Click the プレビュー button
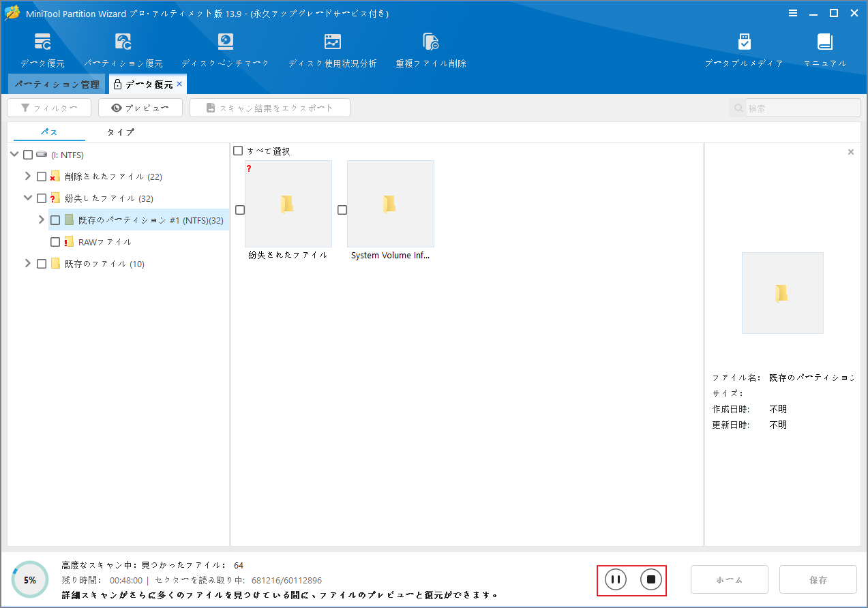The width and height of the screenshot is (868, 608). click(140, 108)
